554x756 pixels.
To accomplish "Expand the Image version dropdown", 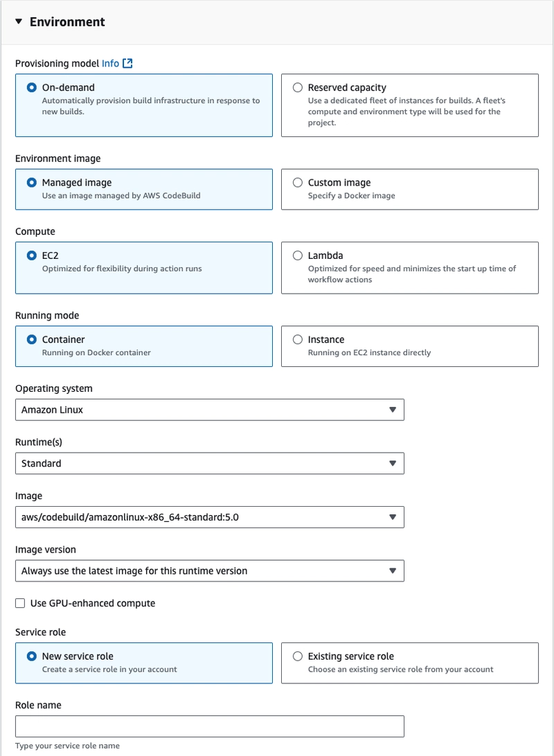I will tap(210, 571).
